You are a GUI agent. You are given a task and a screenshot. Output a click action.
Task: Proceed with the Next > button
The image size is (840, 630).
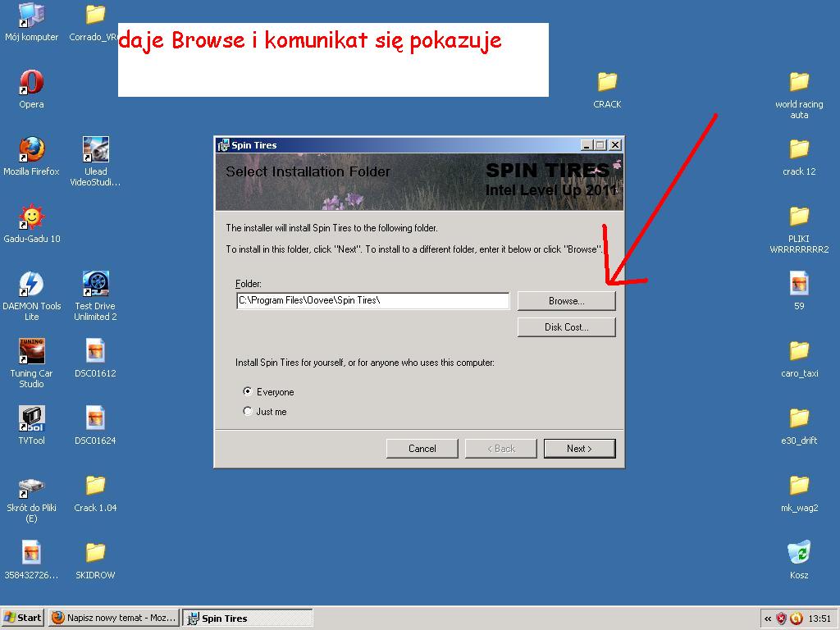[x=579, y=449]
